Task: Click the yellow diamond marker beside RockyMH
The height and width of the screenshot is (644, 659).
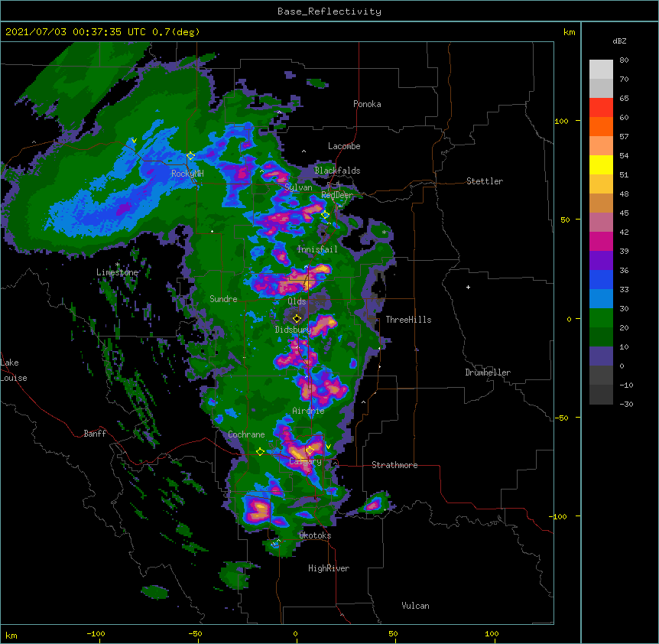Action: point(191,156)
